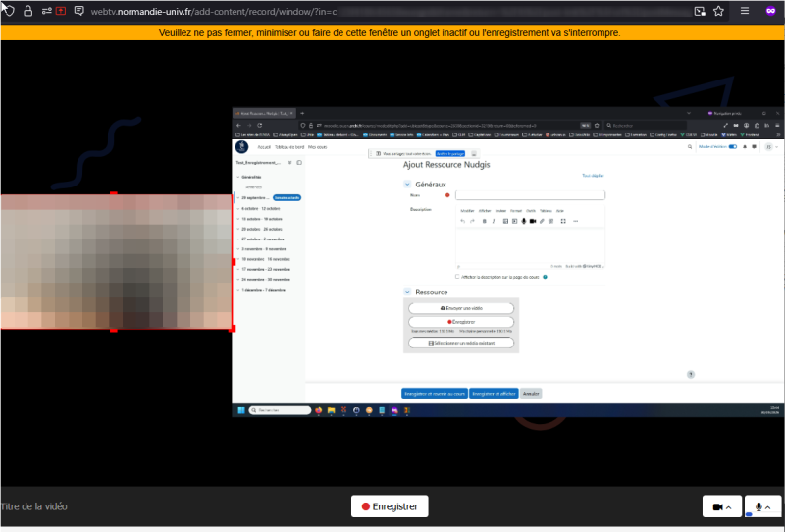
Task: In shared preview, click Ressource Enregistrer button
Action: pos(461,322)
